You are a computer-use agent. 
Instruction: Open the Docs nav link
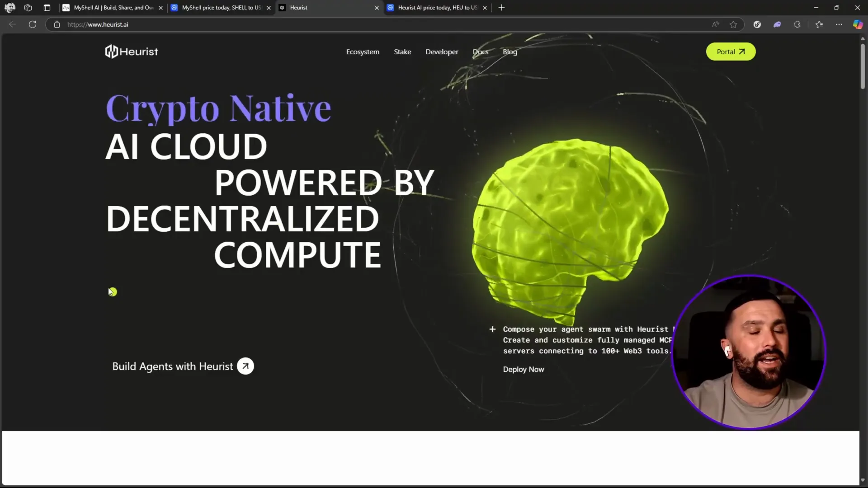pyautogui.click(x=481, y=52)
